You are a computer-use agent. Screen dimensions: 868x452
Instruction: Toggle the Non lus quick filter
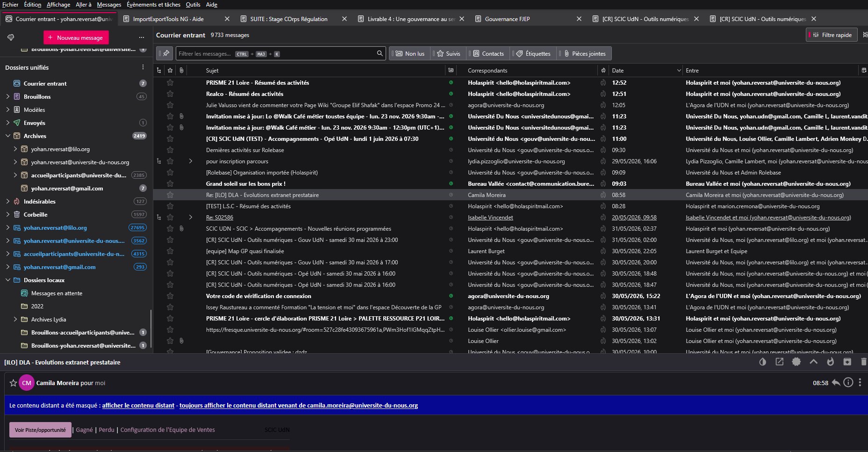click(410, 53)
